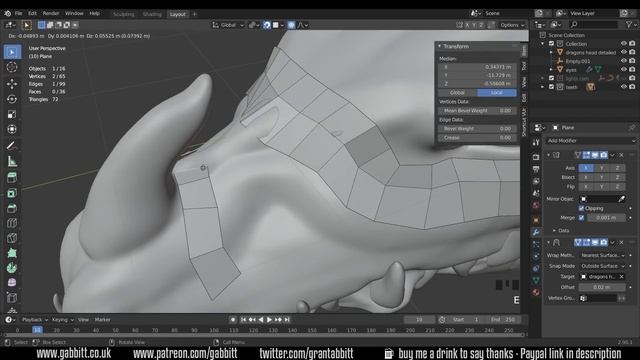640x360 pixels.
Task: Toggle Merge checkbox in Mirror modifier
Action: [581, 218]
